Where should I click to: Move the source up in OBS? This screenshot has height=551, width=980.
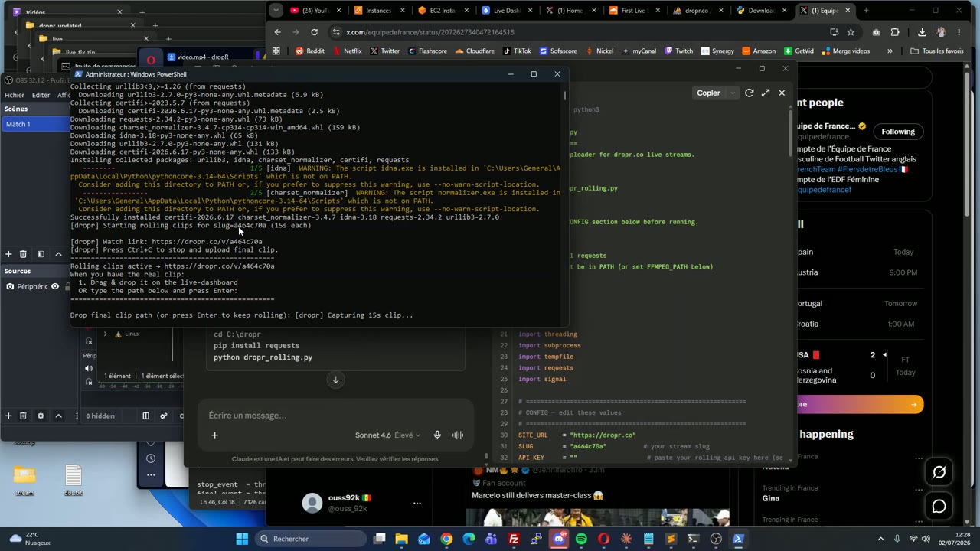[58, 416]
